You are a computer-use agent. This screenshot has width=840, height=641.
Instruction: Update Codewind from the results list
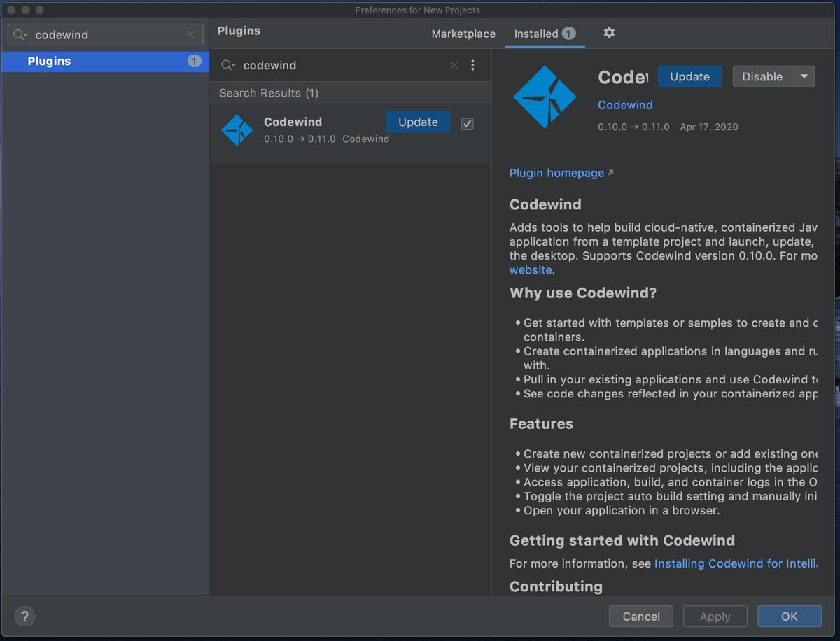pyautogui.click(x=418, y=122)
